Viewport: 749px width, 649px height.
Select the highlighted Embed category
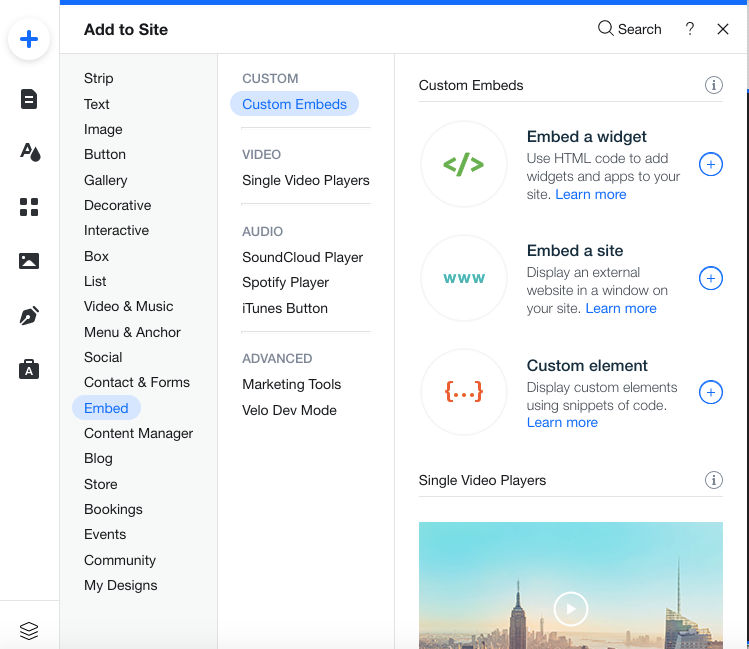point(106,408)
